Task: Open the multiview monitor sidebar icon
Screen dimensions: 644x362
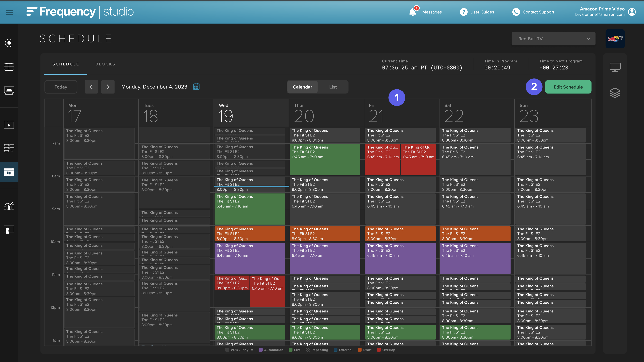Action: click(9, 67)
